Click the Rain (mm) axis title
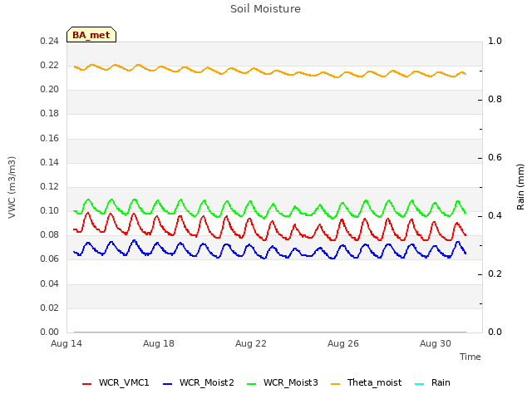 [520, 187]
